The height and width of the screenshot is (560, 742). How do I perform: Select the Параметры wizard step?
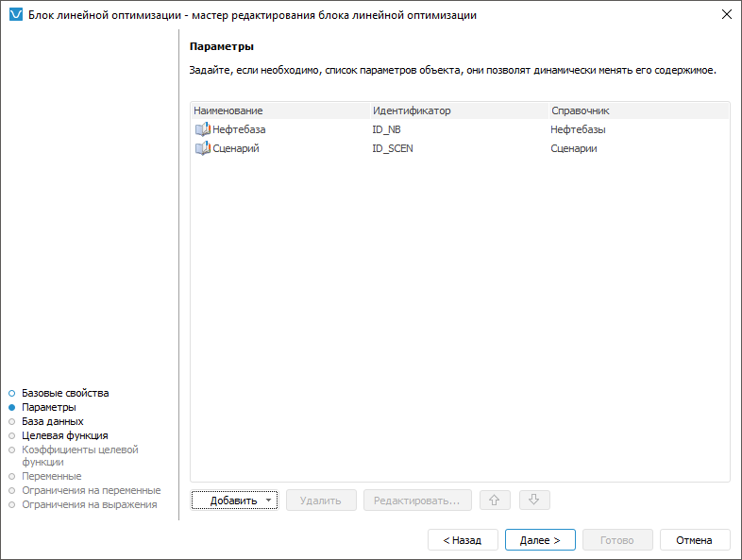click(49, 407)
